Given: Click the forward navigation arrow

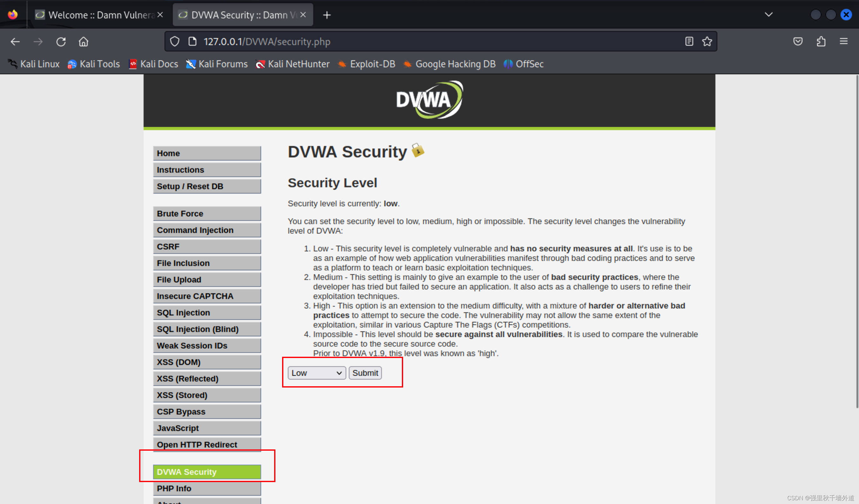Looking at the screenshot, I should (x=38, y=42).
